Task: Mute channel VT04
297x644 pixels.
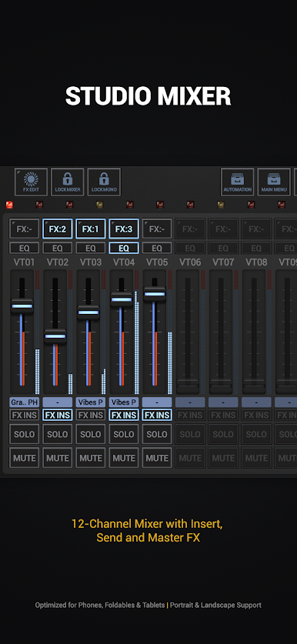Action: tap(124, 458)
